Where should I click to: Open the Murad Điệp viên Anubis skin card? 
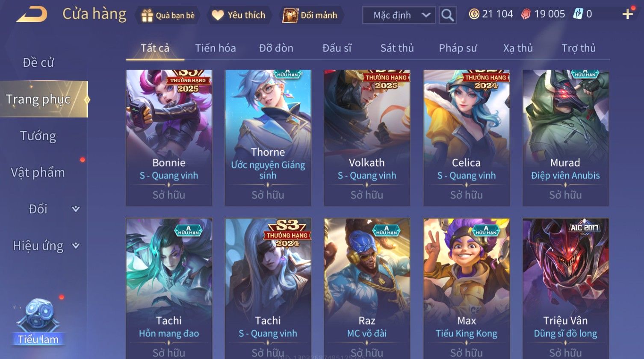click(x=565, y=138)
